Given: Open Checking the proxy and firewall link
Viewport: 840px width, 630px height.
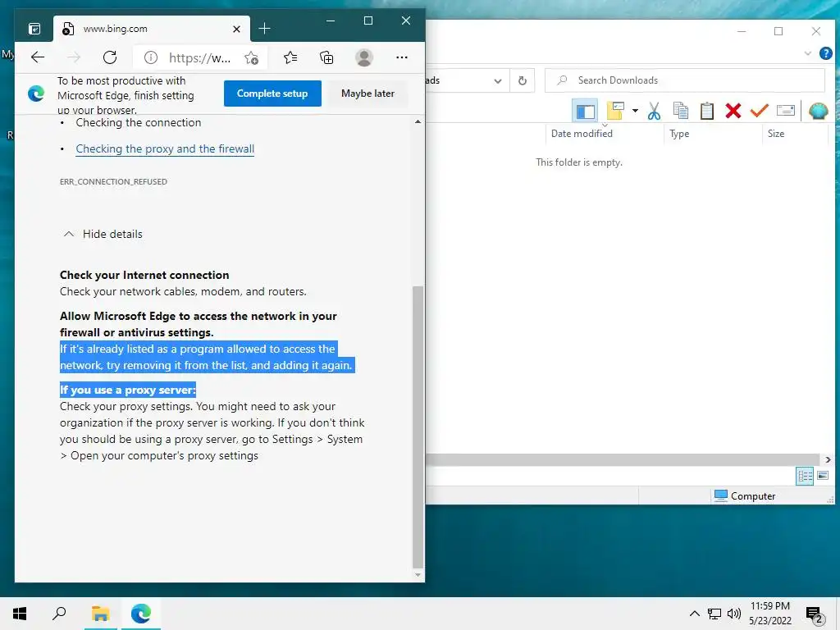Looking at the screenshot, I should coord(165,149).
